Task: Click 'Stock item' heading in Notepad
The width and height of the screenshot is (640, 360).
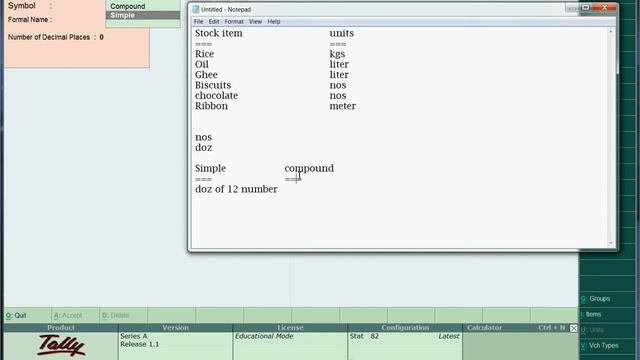Action: click(218, 33)
